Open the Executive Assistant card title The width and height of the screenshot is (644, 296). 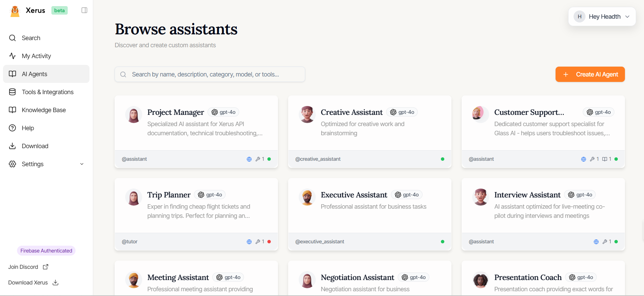[x=354, y=195]
